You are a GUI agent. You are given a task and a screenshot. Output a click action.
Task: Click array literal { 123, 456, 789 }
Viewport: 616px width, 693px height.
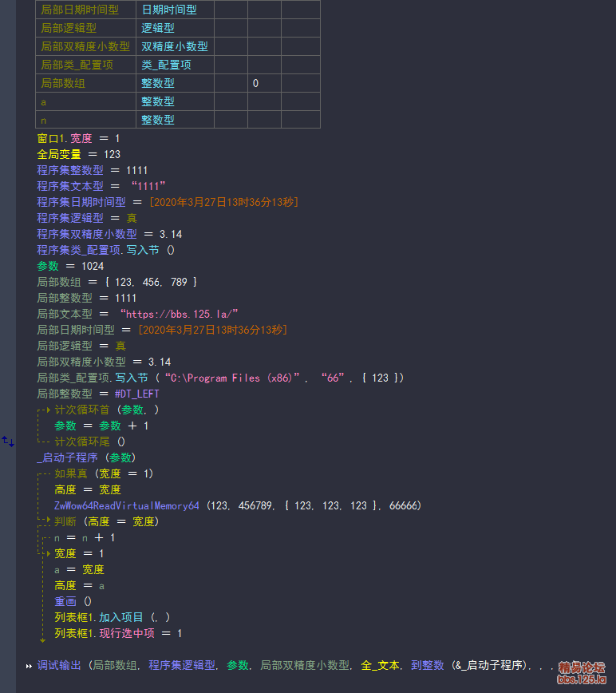point(151,282)
